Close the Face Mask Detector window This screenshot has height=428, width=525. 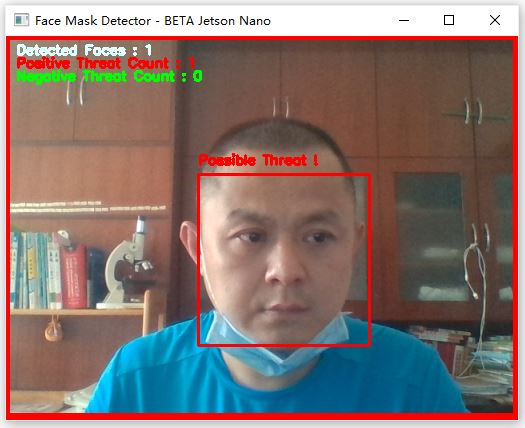495,20
